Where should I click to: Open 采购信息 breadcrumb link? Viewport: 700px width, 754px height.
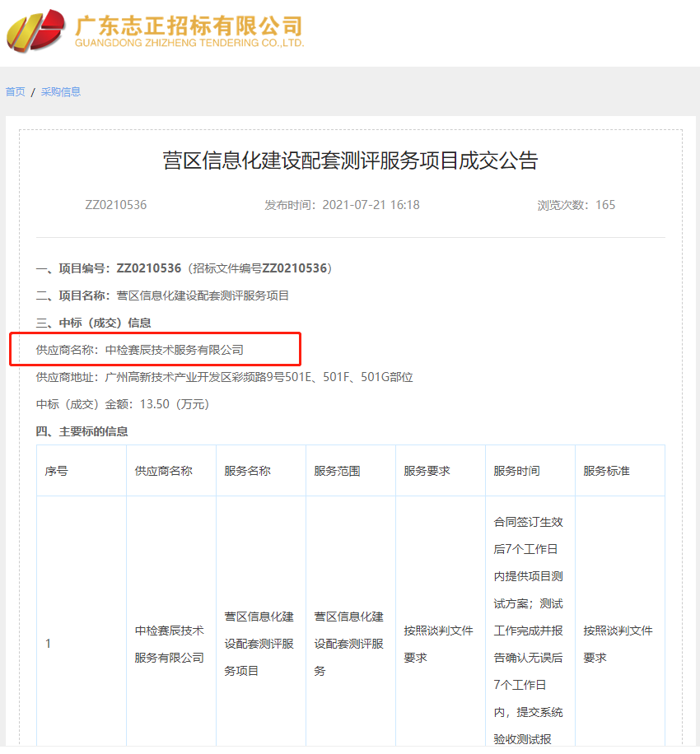pos(61,92)
